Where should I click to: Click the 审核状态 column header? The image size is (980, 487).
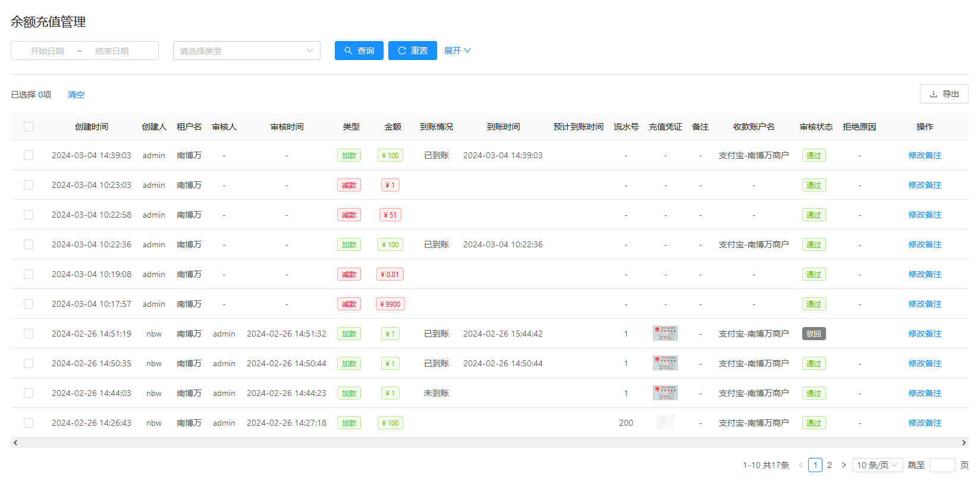[816, 127]
